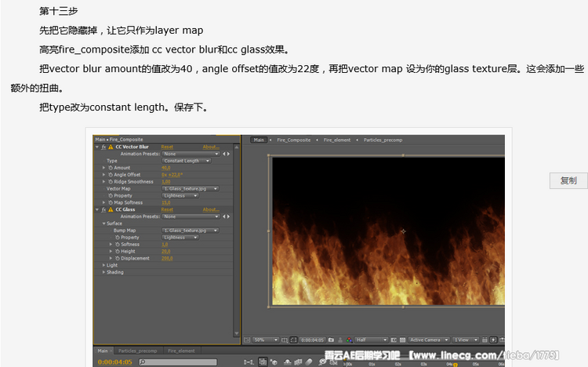This screenshot has height=367, width=588.
Task: Click Amount value 40.0
Action: tap(165, 168)
